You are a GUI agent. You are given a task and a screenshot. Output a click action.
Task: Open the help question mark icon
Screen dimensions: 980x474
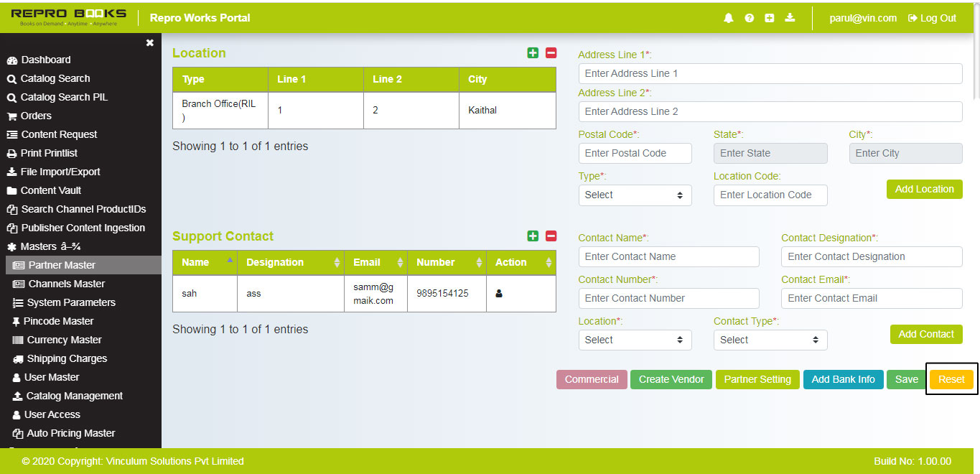[x=749, y=18]
